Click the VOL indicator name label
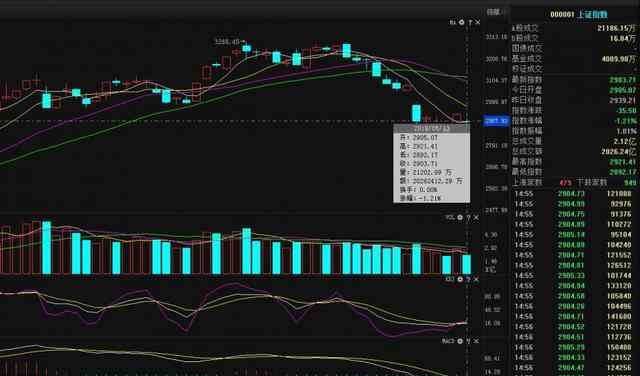This screenshot has height=376, width=640. click(450, 218)
